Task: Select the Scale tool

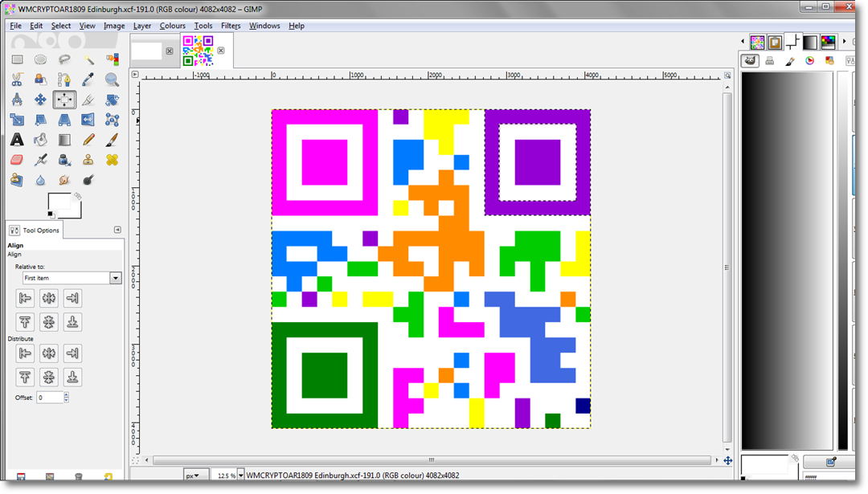Action: pyautogui.click(x=17, y=120)
